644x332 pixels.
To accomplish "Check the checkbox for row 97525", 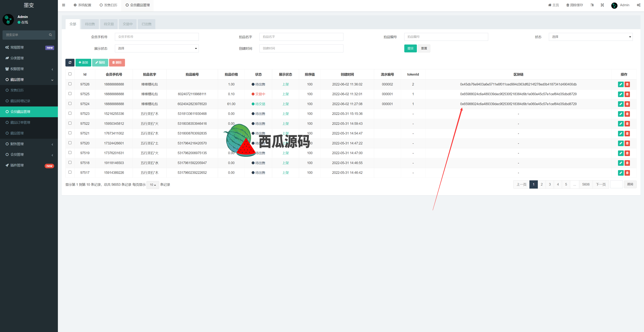I will pyautogui.click(x=70, y=94).
